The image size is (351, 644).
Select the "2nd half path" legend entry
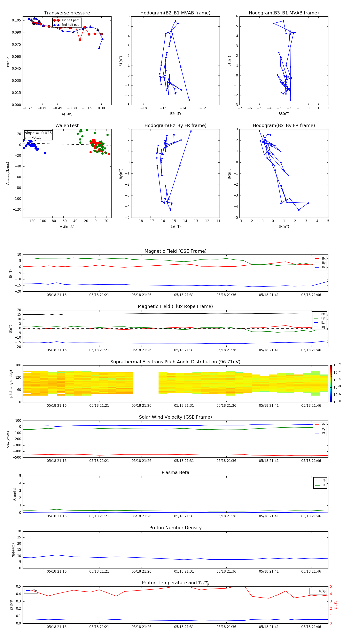coord(67,25)
